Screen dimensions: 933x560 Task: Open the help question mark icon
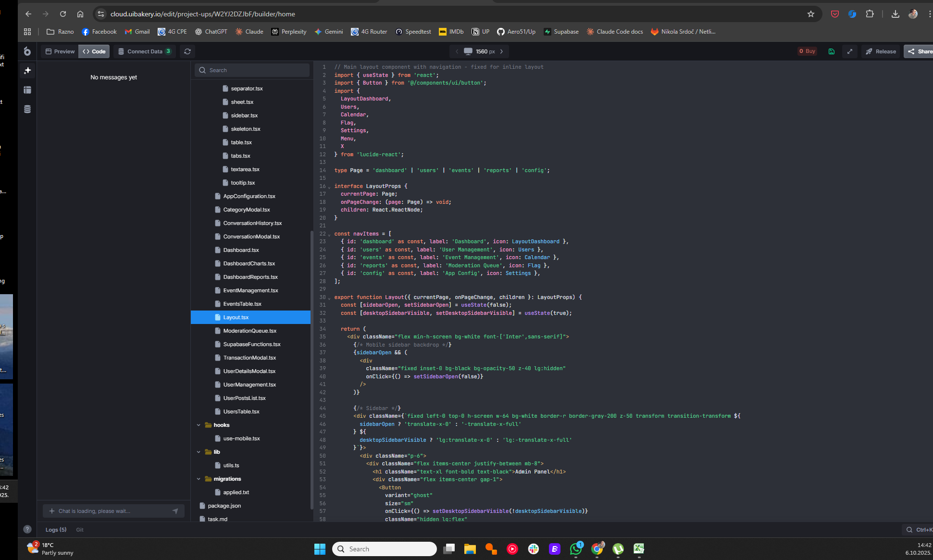coord(27,529)
